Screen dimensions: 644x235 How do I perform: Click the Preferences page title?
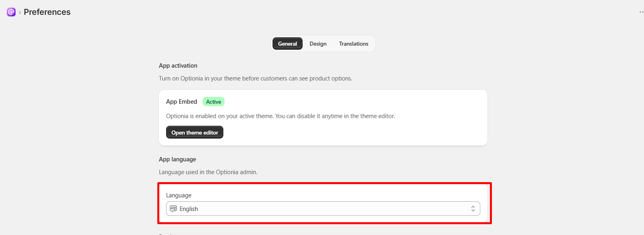(x=47, y=12)
